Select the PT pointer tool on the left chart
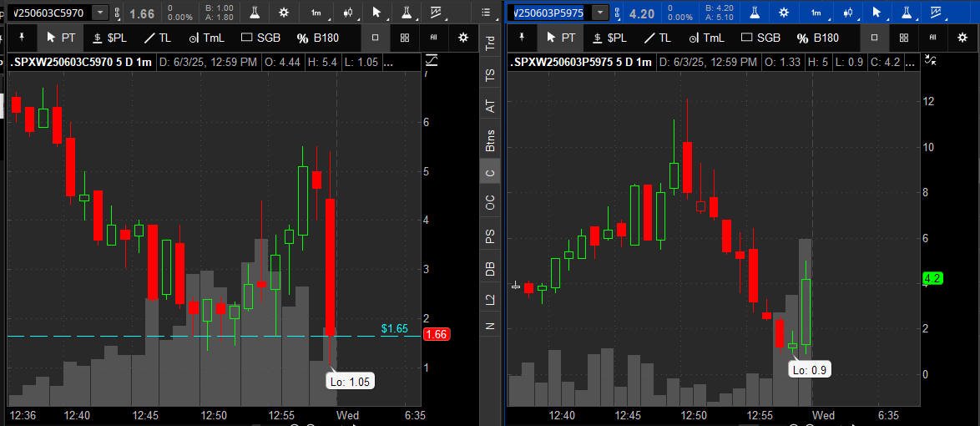The image size is (980, 426). [x=61, y=38]
